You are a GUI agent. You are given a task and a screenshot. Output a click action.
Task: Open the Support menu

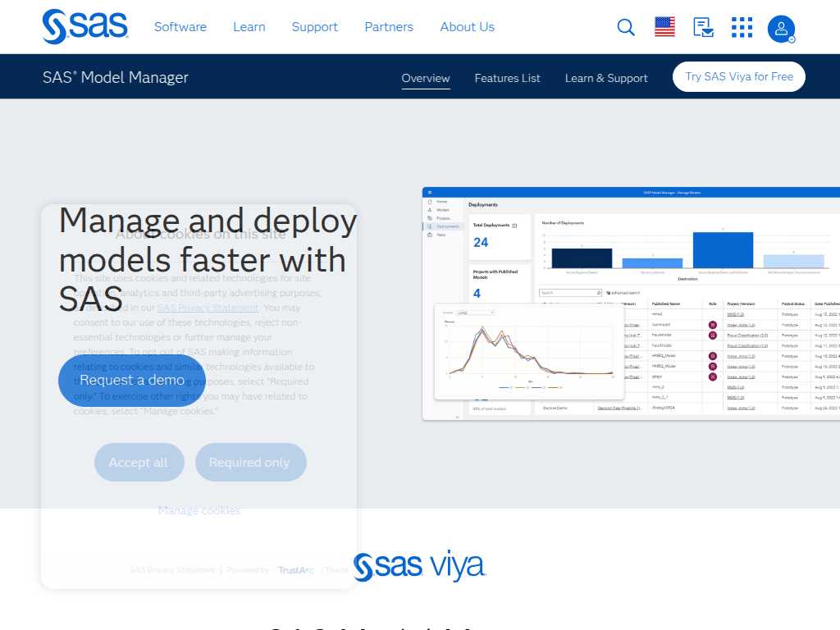click(314, 27)
